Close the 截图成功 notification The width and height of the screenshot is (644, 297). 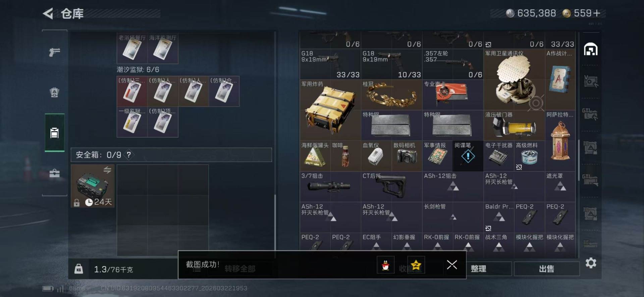click(452, 265)
